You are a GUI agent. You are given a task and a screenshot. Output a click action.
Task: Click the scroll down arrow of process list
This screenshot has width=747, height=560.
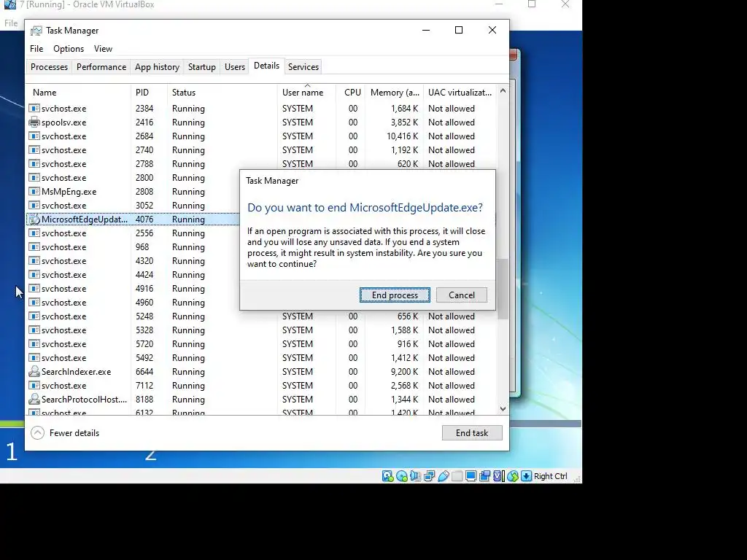503,408
